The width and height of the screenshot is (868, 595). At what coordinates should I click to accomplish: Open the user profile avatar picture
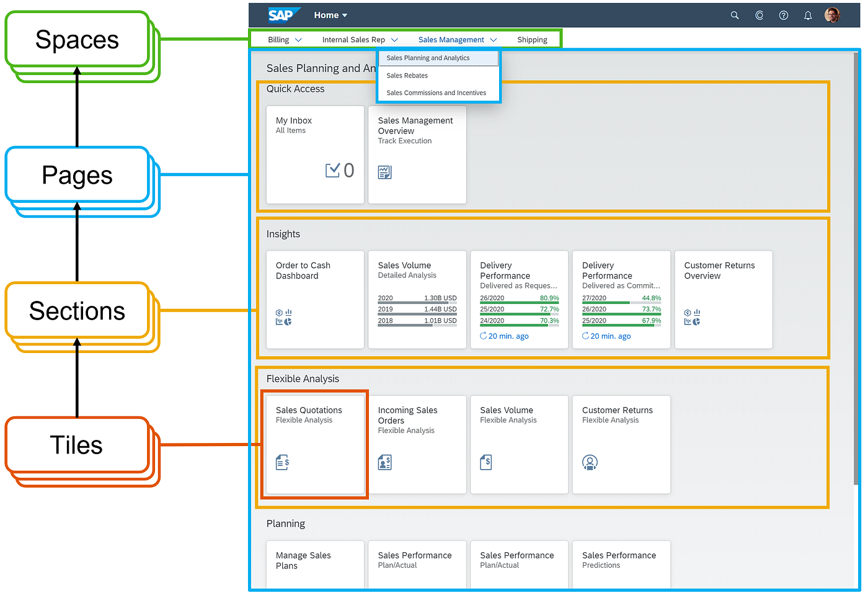tap(832, 15)
